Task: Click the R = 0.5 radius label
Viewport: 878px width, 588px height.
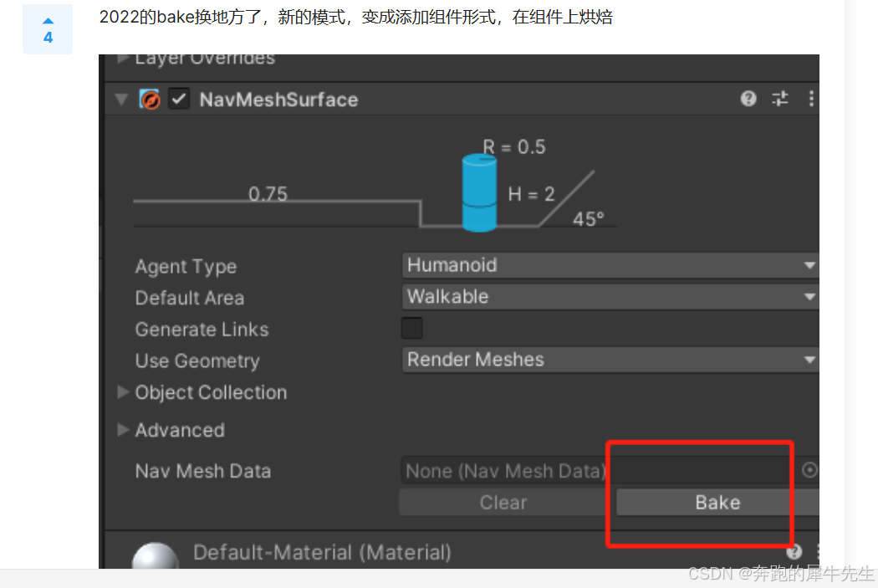Action: pyautogui.click(x=514, y=146)
